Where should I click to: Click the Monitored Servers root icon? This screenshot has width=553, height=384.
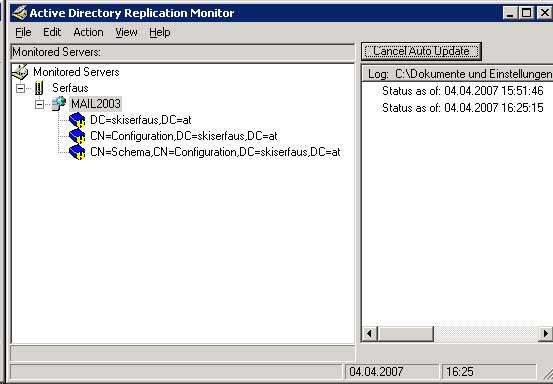tap(20, 72)
